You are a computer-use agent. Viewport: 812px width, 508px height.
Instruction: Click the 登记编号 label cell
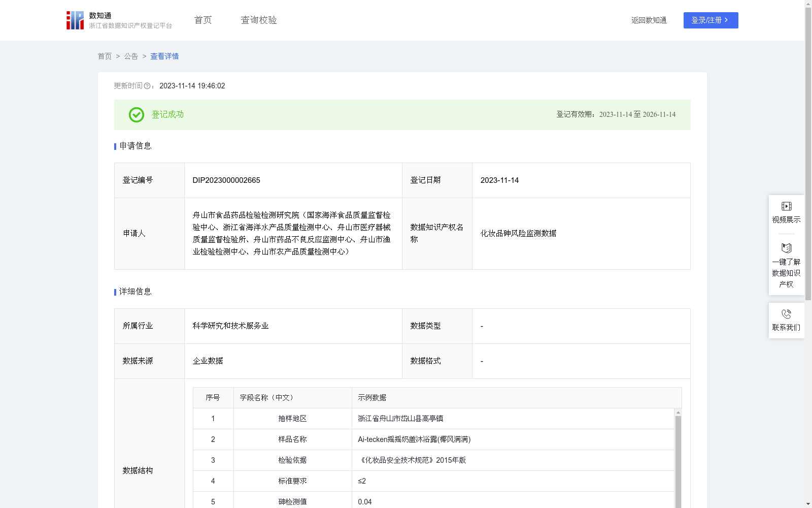pos(149,180)
